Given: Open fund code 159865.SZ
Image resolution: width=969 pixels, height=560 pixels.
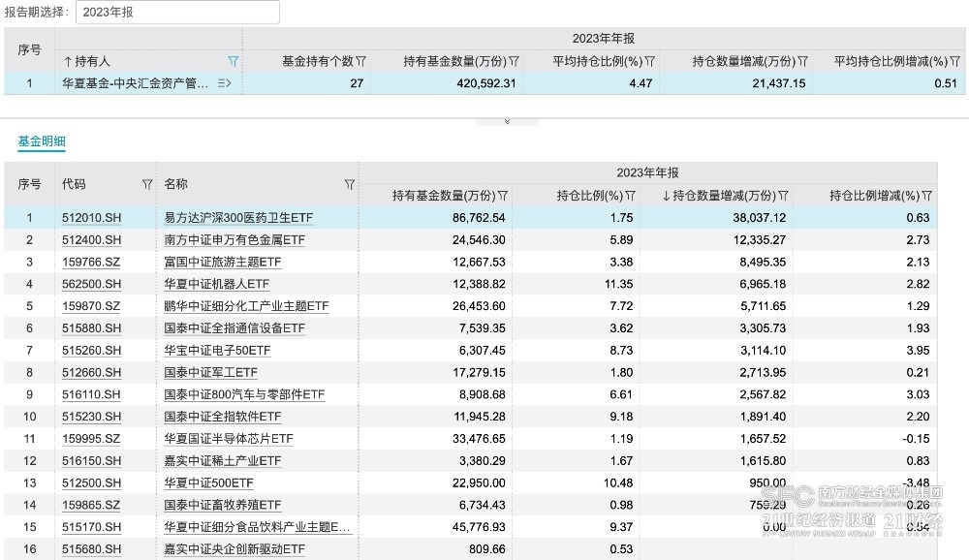Looking at the screenshot, I should [x=91, y=505].
